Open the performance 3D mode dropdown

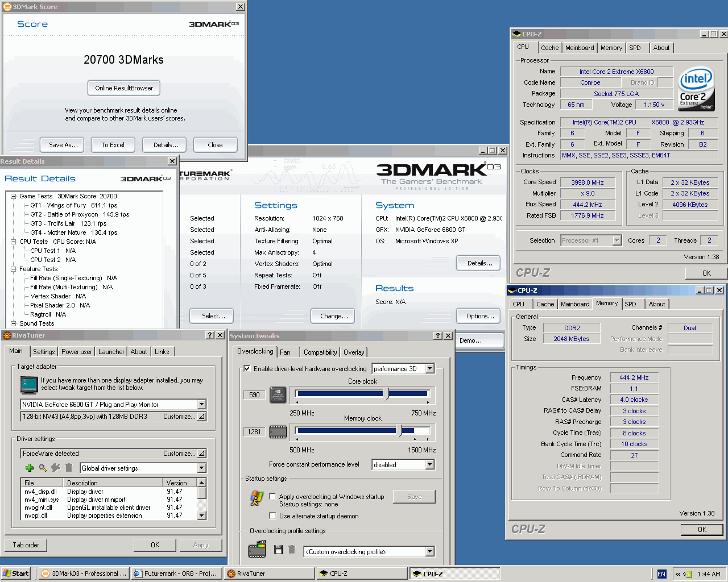(x=430, y=368)
